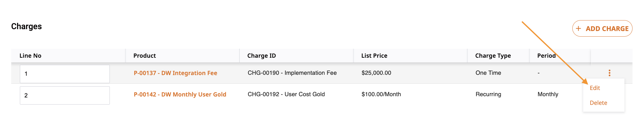The image size is (644, 121).
Task: Choose Edit from the row actions menu
Action: pyautogui.click(x=595, y=88)
